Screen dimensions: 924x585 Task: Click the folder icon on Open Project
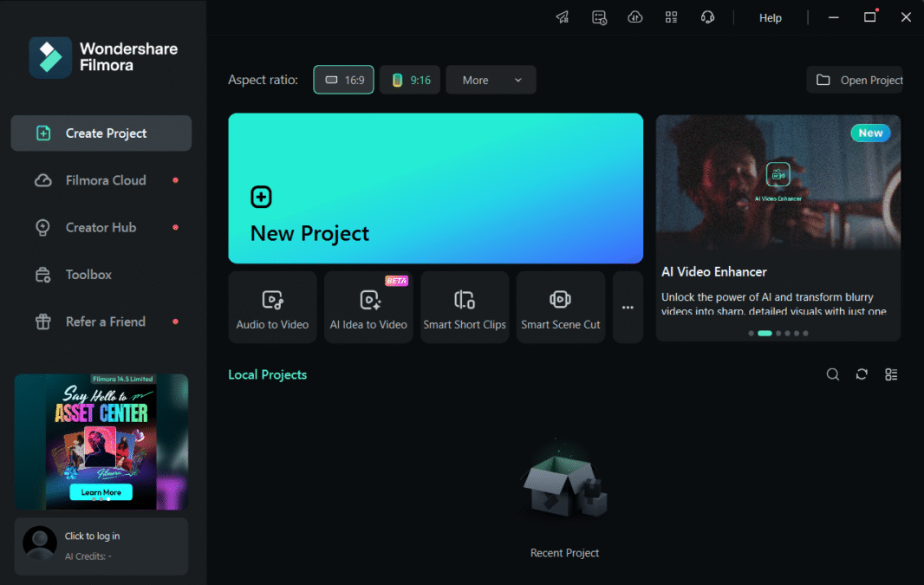point(823,80)
